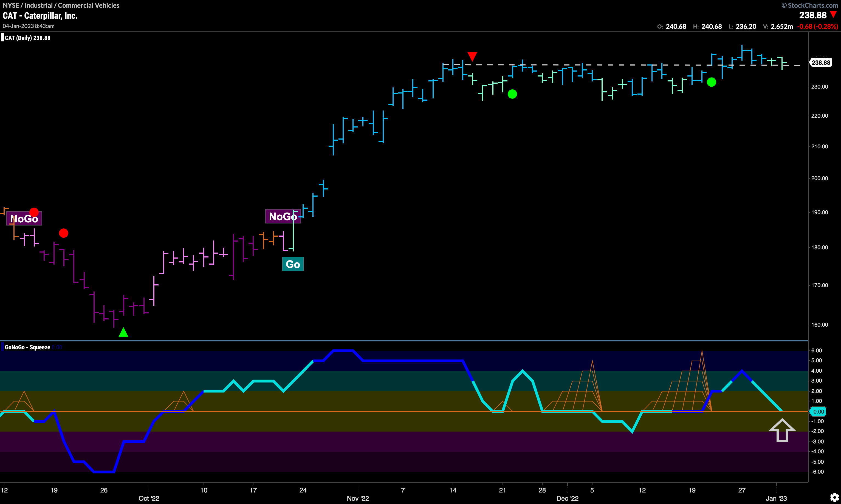The width and height of the screenshot is (841, 504).
Task: Click the 04-Jan-2023 8:43:am timestamp
Action: [x=29, y=26]
